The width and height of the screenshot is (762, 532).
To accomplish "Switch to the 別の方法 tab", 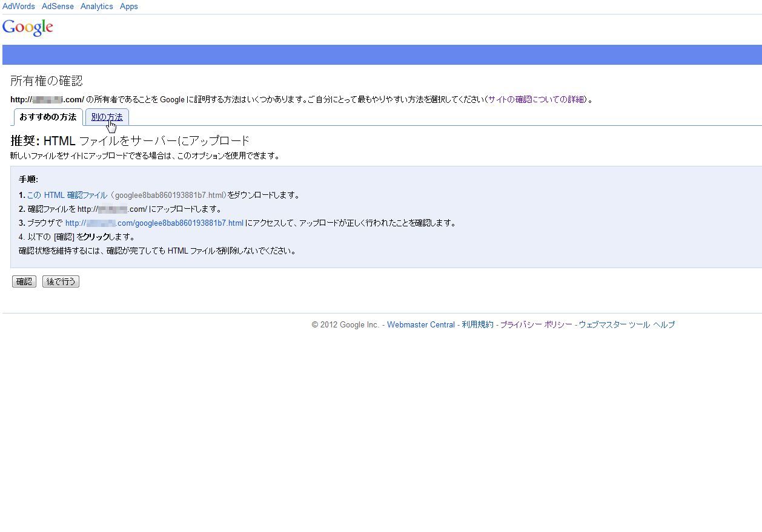I will (107, 117).
